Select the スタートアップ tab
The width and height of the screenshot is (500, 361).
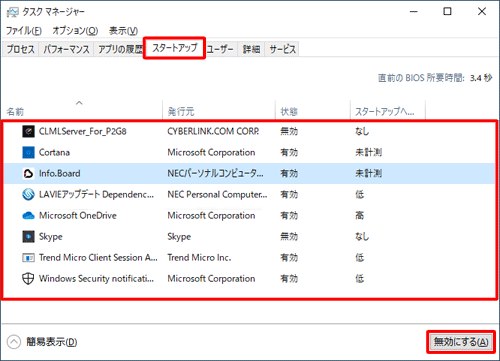[x=175, y=48]
